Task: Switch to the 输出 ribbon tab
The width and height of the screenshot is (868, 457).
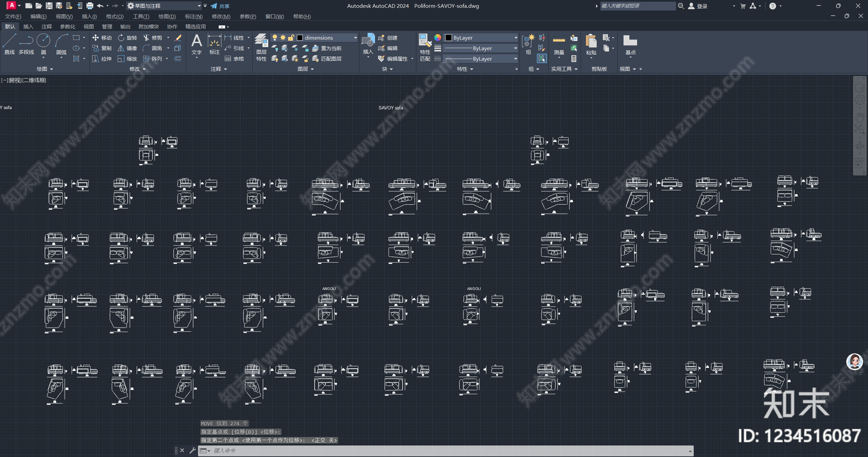Action: (x=125, y=27)
